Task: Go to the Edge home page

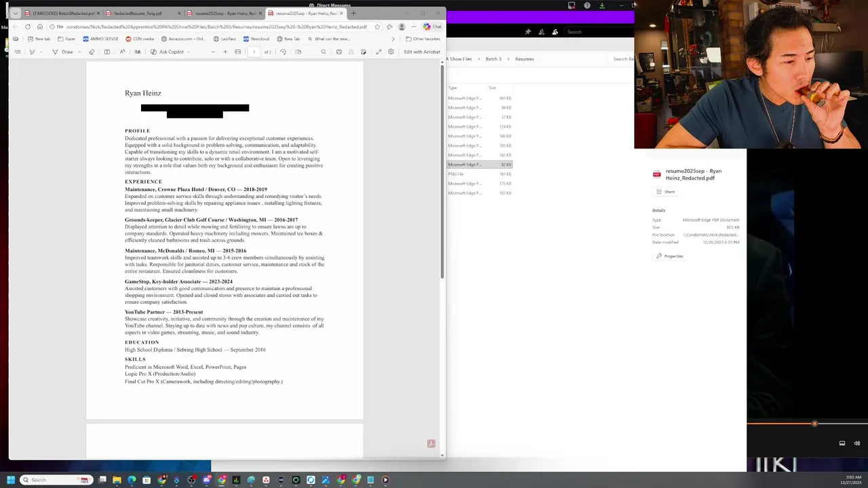Action: (x=40, y=26)
